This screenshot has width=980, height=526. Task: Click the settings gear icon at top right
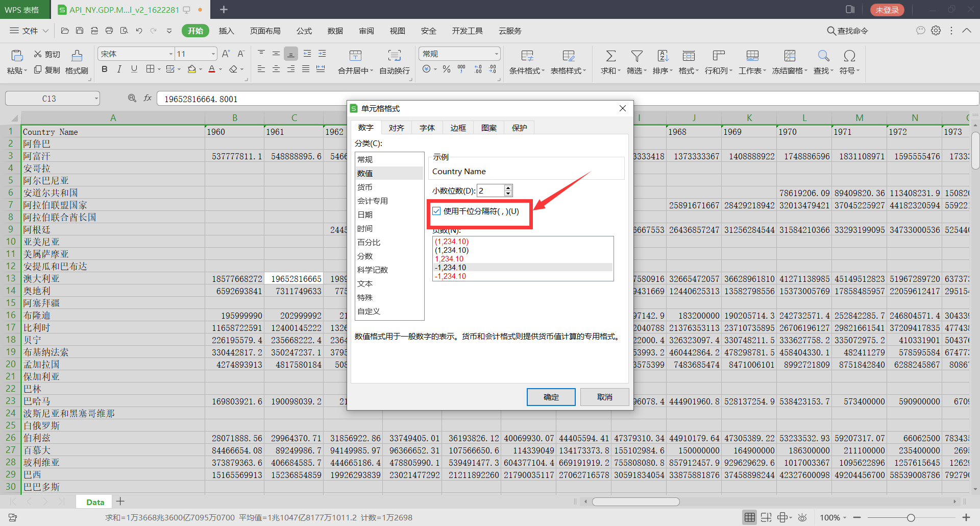click(936, 31)
